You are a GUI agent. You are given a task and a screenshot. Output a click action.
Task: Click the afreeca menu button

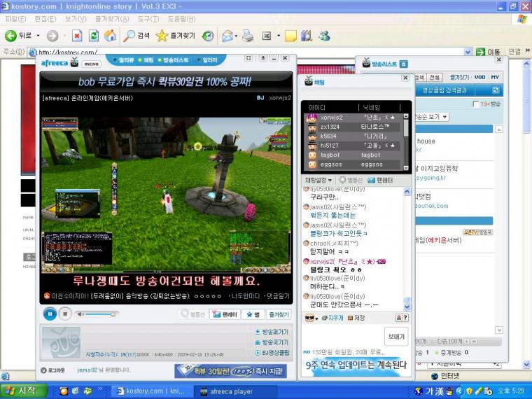tap(91, 64)
